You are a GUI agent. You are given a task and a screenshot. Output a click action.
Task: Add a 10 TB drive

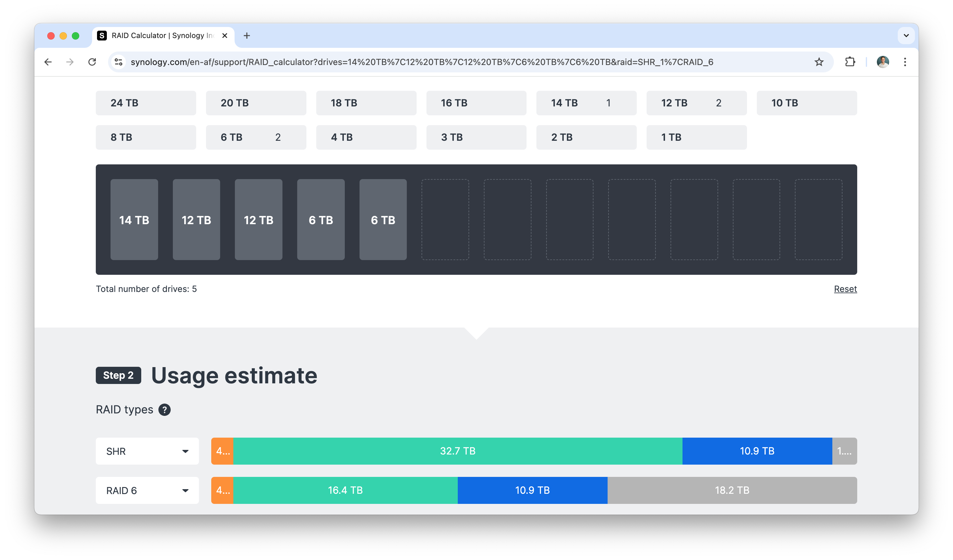[x=806, y=103]
